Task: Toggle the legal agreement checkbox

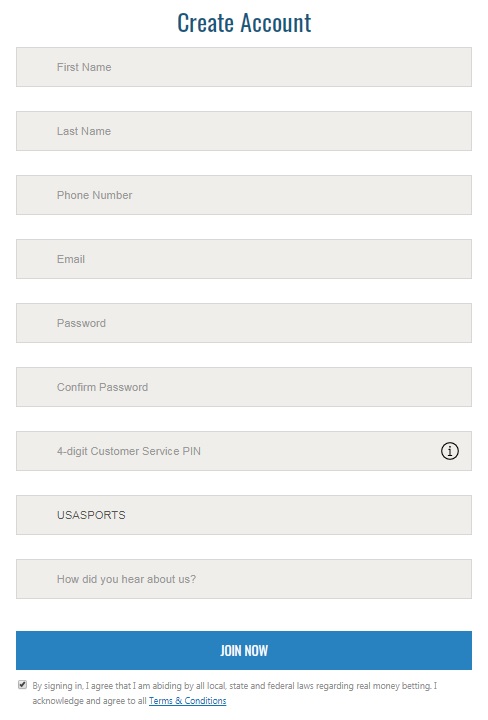Action: pyautogui.click(x=22, y=685)
